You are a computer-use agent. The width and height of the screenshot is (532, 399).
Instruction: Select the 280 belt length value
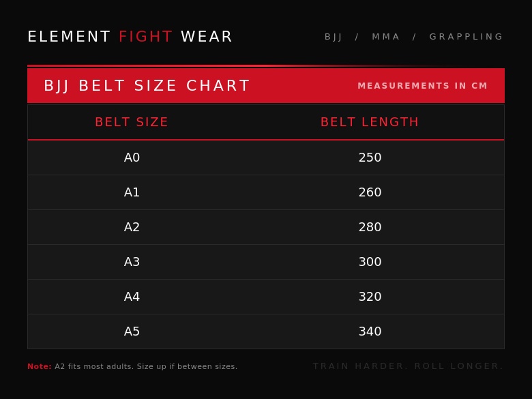click(x=370, y=227)
